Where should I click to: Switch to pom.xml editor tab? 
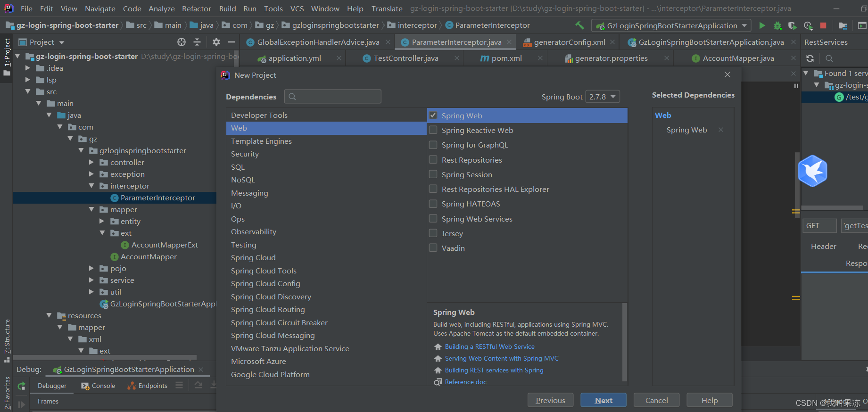tap(506, 58)
